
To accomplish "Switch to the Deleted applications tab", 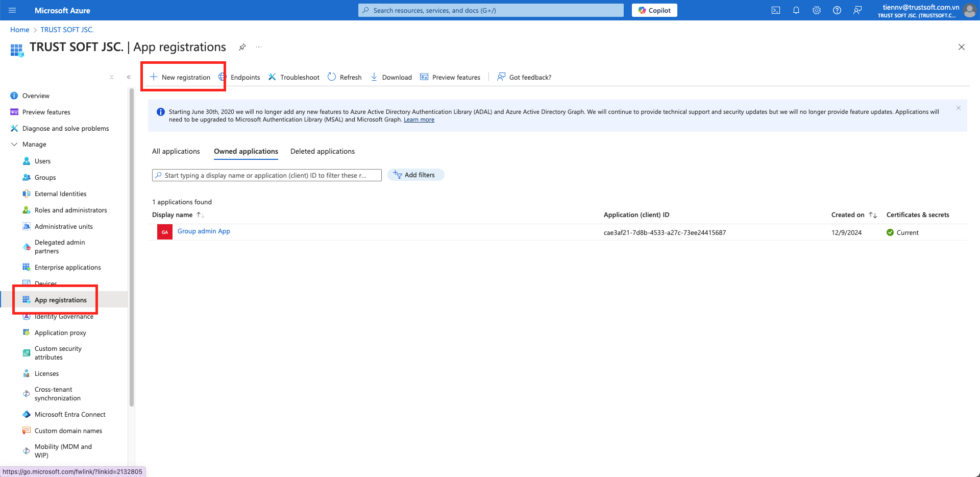I will tap(323, 151).
